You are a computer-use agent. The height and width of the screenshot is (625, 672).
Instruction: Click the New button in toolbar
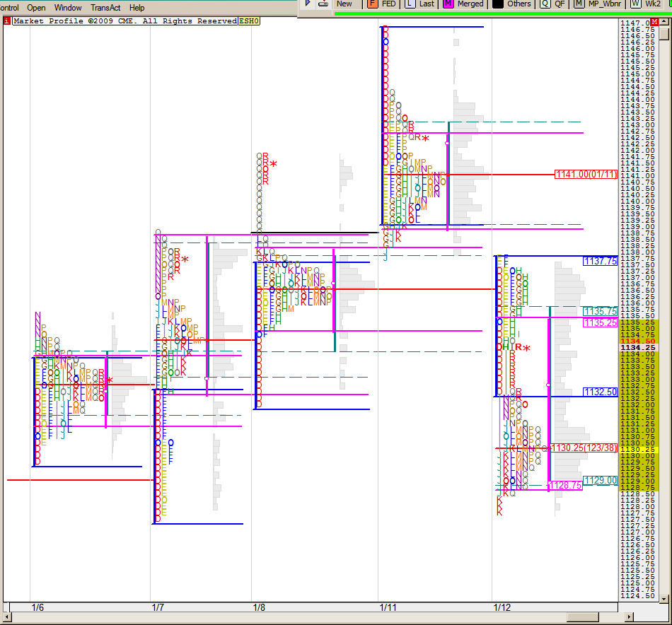(344, 4)
